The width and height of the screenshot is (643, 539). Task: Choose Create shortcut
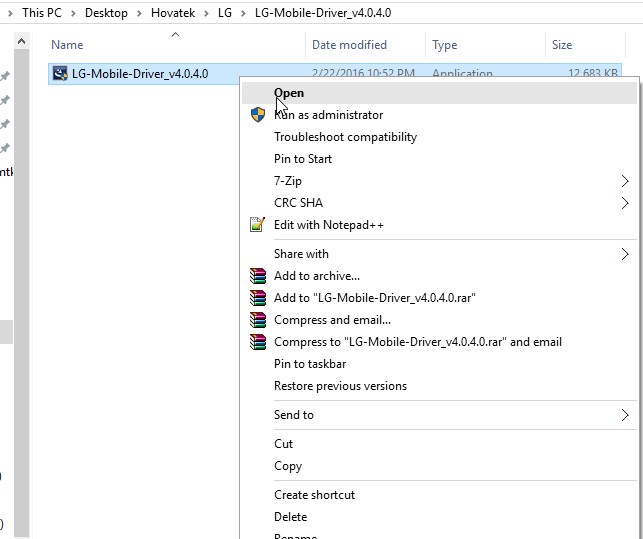[x=439, y=495]
